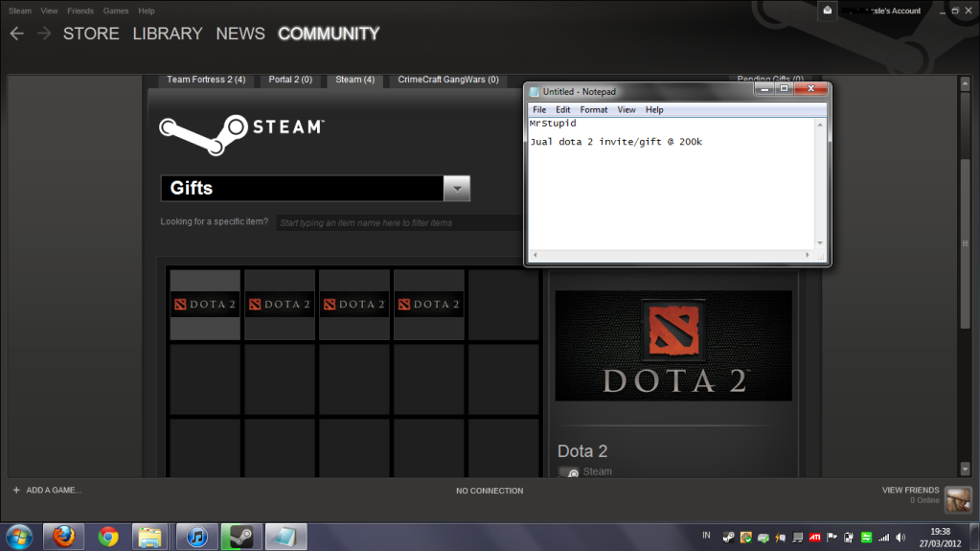Screen dimensions: 980x551
Task: Click the Notepad title bar icon
Action: point(535,92)
